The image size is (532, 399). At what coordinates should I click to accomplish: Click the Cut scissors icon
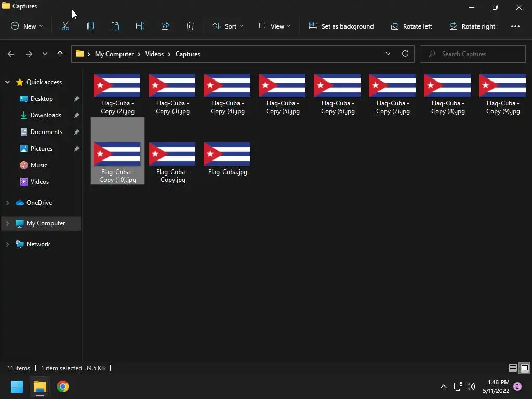[x=65, y=26]
